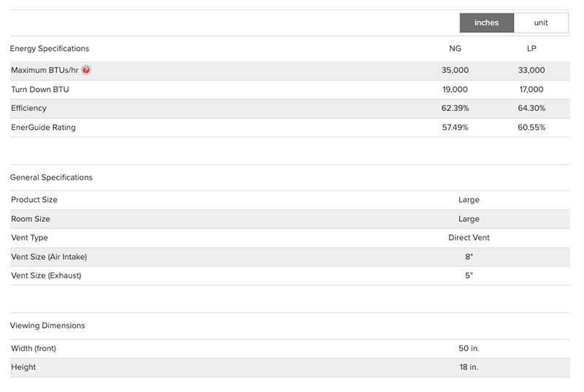This screenshot has height=392, width=584.
Task: Click the Product Size row label
Action: coord(34,199)
